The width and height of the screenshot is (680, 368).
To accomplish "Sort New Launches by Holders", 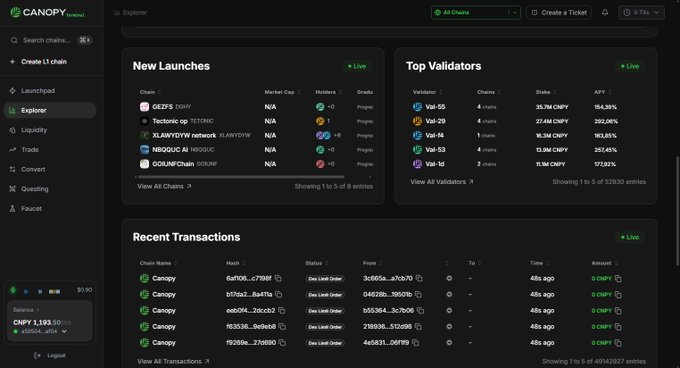I will (329, 92).
